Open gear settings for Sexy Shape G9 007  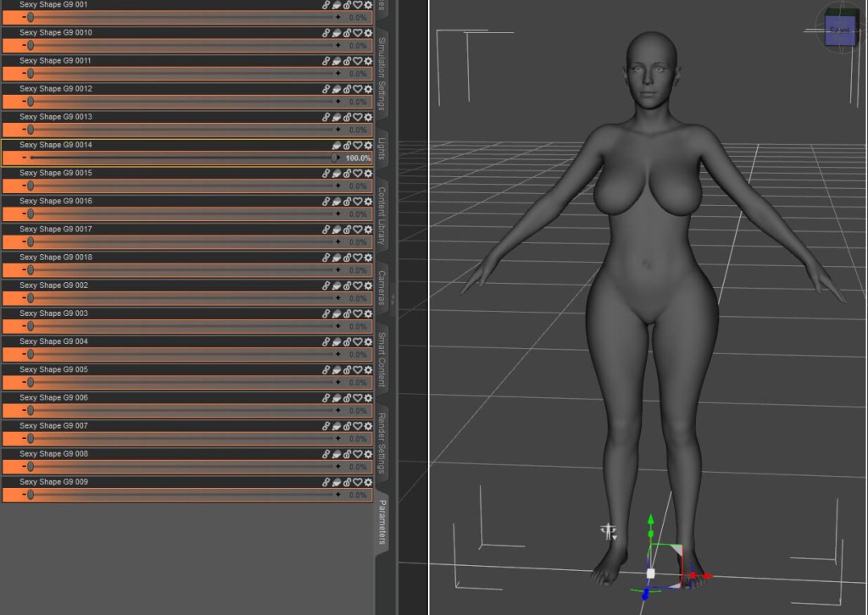click(x=368, y=426)
